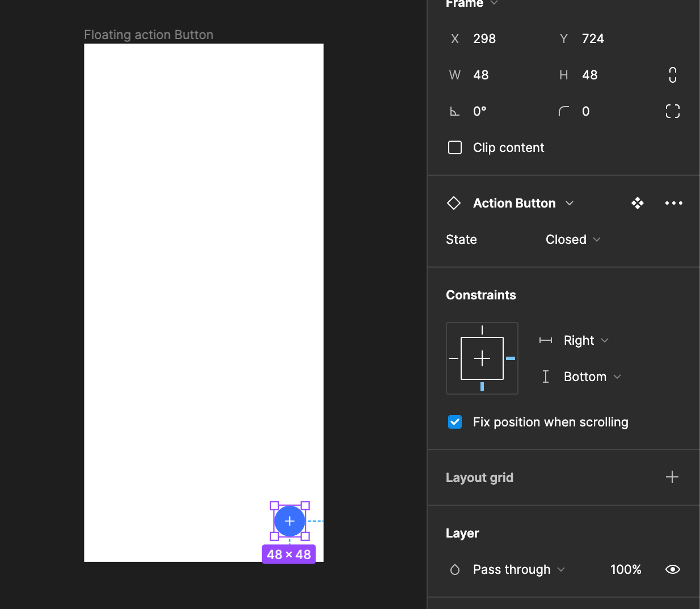This screenshot has width=700, height=609.
Task: Disable Fix position when scrolling
Action: click(x=454, y=422)
